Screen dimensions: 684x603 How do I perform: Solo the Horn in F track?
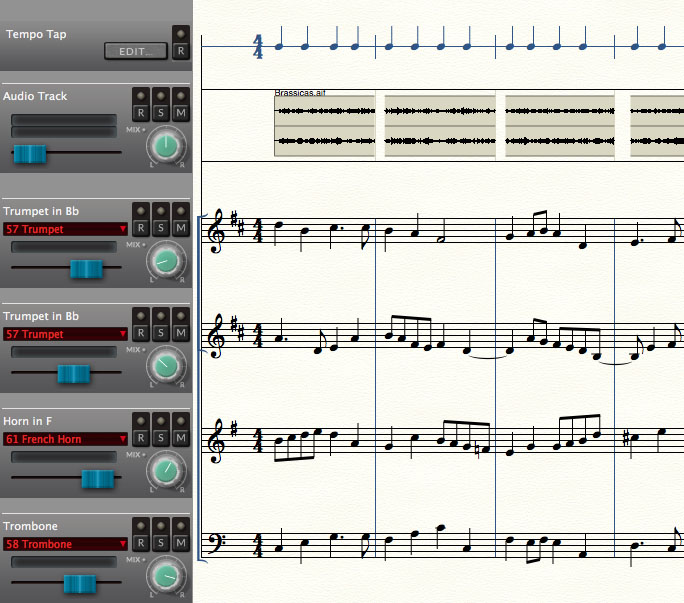coord(160,437)
